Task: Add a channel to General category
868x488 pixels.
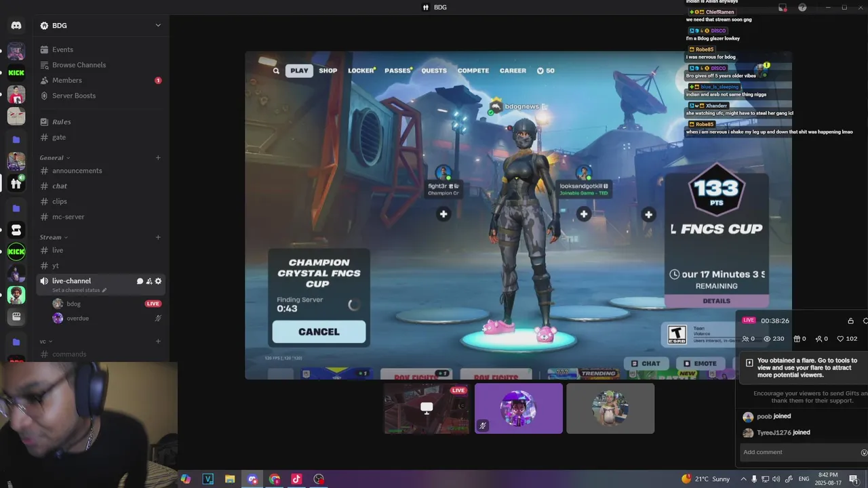Action: click(x=158, y=158)
